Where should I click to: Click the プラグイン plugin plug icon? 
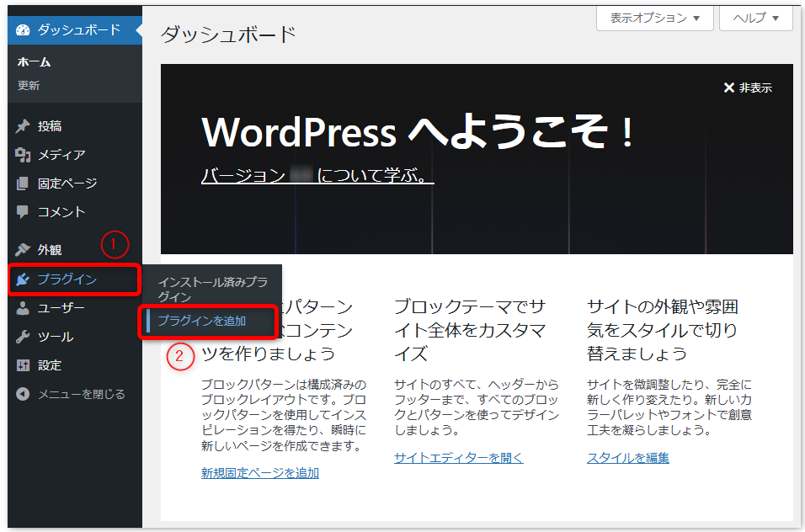click(x=23, y=279)
